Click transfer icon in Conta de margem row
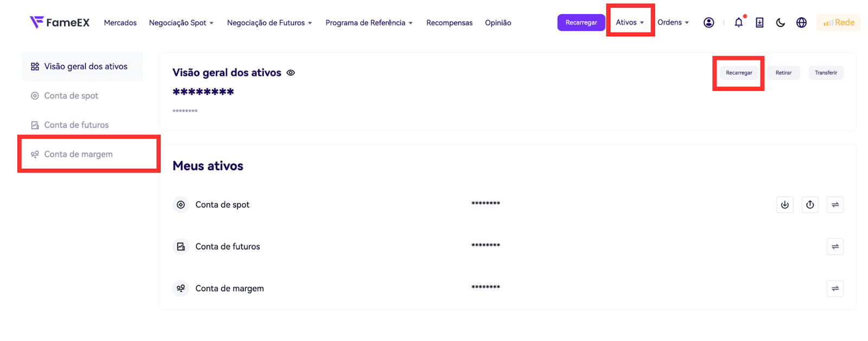 point(835,288)
